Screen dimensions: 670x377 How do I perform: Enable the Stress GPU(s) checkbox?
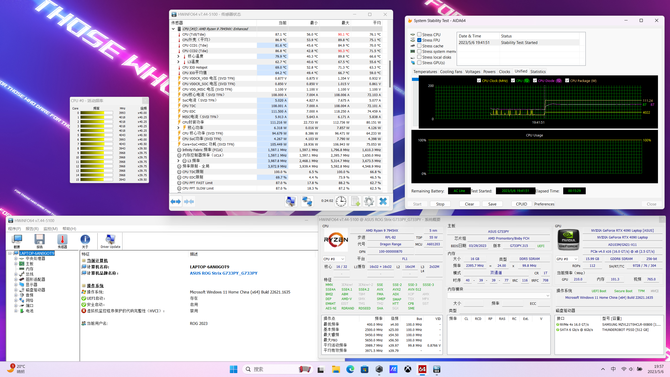pyautogui.click(x=419, y=62)
